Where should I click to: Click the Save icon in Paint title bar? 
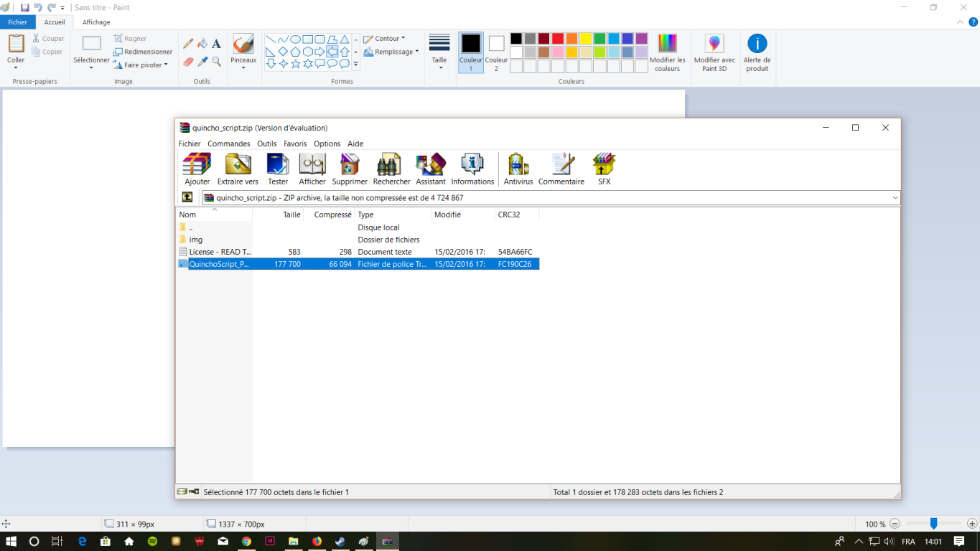click(x=24, y=7)
